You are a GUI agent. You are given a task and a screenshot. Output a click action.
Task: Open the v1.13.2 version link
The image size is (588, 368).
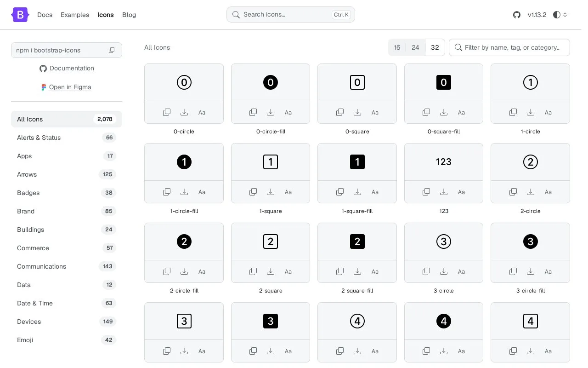[537, 15]
